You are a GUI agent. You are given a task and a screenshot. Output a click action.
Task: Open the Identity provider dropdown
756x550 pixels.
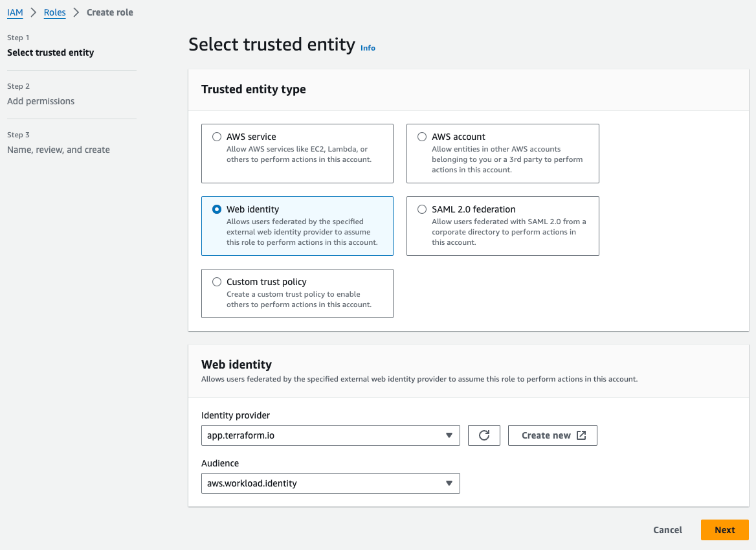click(330, 435)
